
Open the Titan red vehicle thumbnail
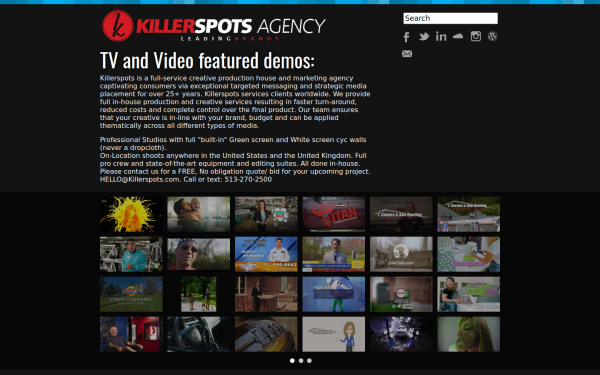pos(334,214)
